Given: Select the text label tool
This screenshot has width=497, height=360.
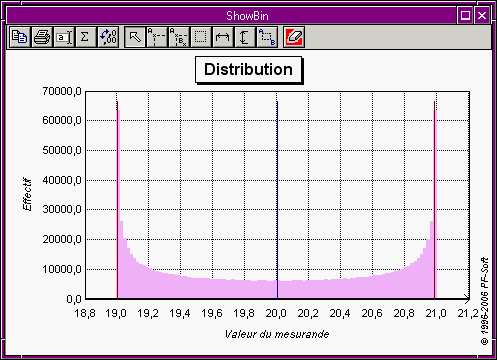Looking at the screenshot, I should click(64, 37).
